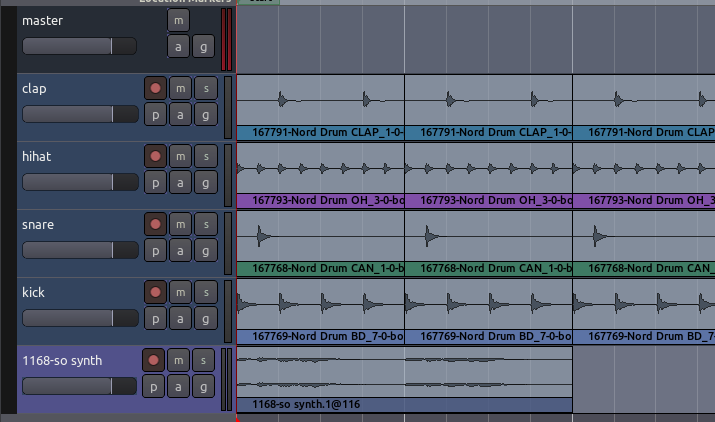
Task: Arm the snare track for recording
Action: [155, 224]
